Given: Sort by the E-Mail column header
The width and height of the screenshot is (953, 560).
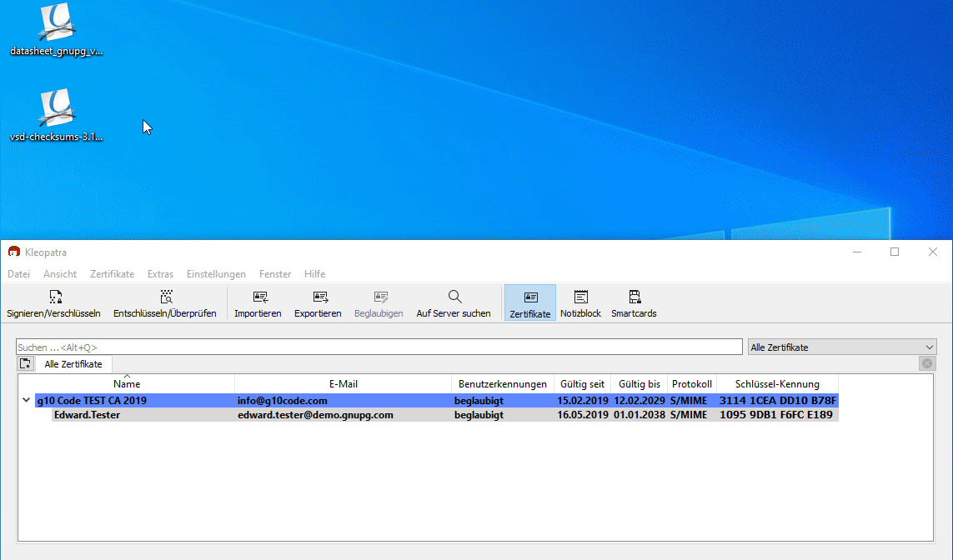Looking at the screenshot, I should coord(344,384).
